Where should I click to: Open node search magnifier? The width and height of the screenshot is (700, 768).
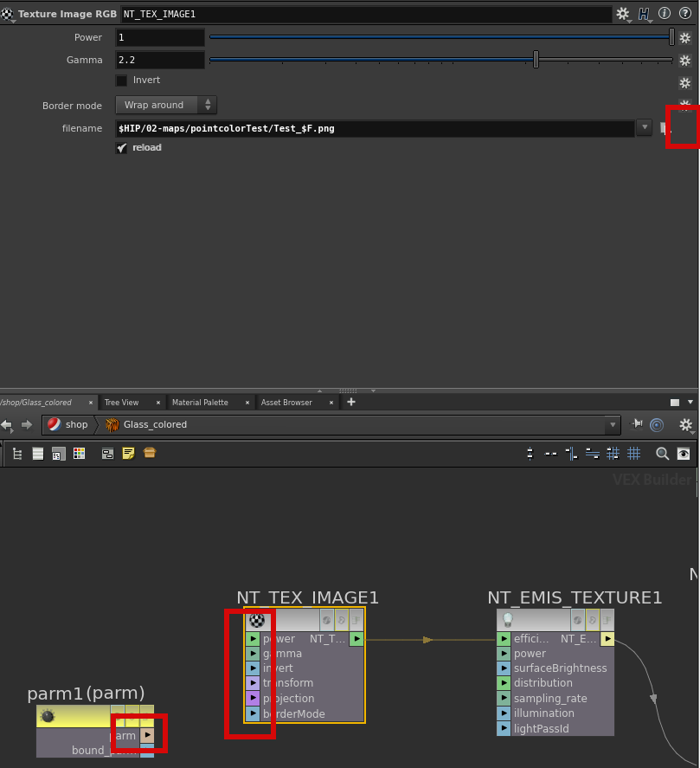click(x=662, y=454)
